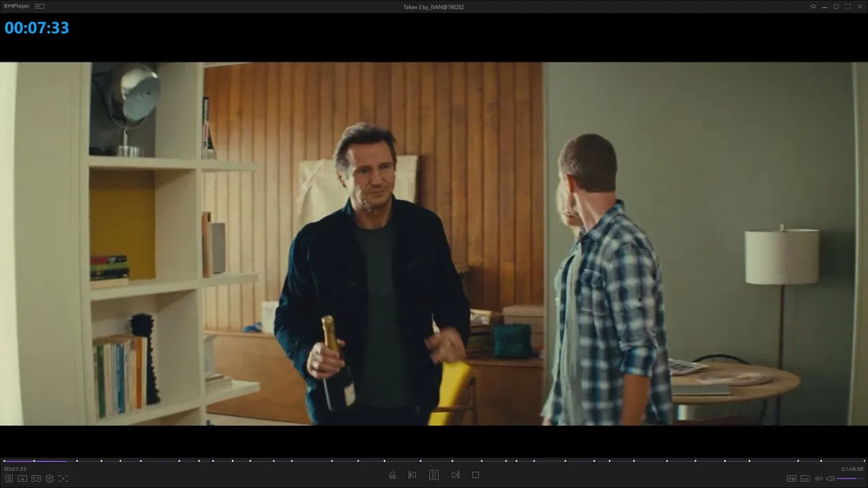Click the Taken 3 video title text
This screenshot has width=868, height=488.
pos(433,7)
